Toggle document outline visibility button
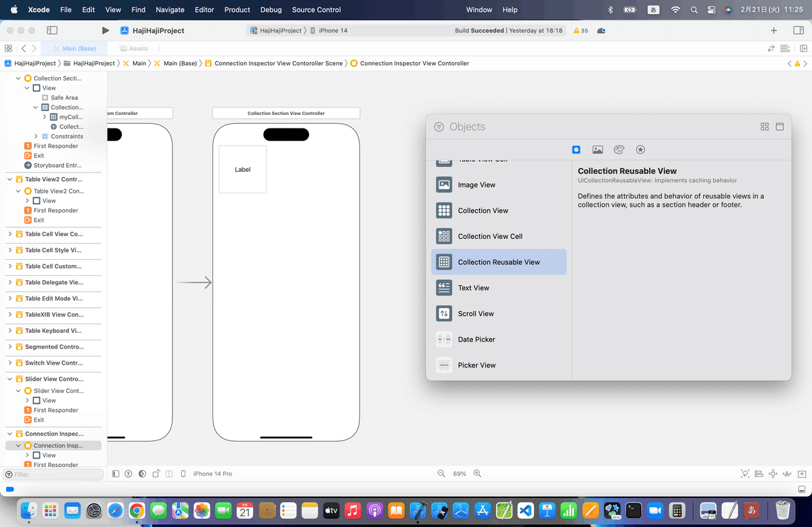Viewport: 812px width, 527px height. [x=116, y=474]
